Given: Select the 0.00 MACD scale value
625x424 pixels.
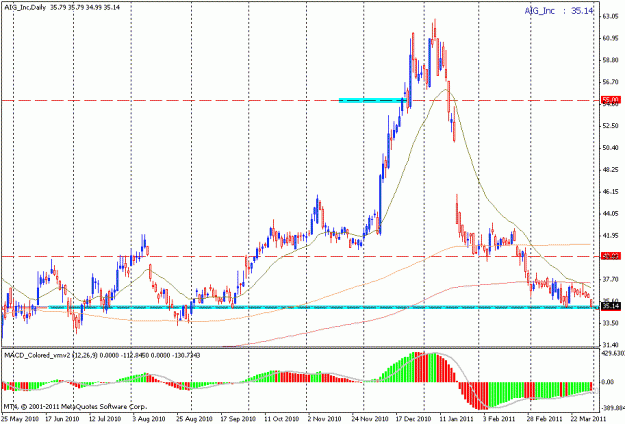Looking at the screenshot, I should tap(607, 382).
